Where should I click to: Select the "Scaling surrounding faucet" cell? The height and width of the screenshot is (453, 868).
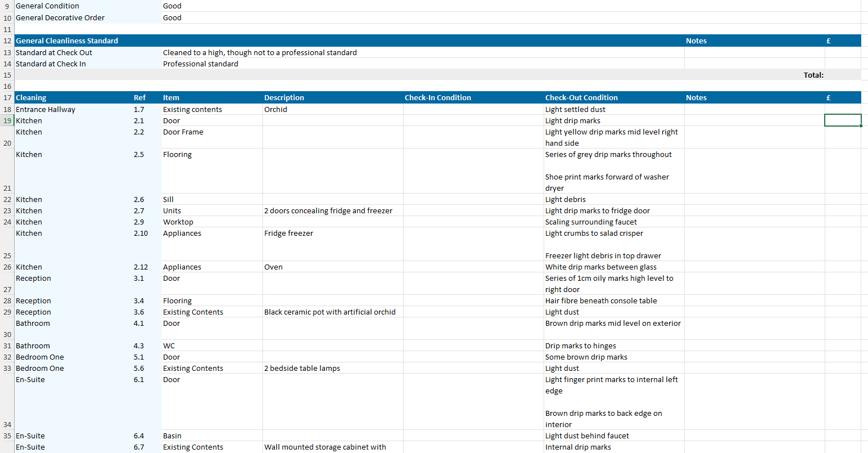[591, 222]
